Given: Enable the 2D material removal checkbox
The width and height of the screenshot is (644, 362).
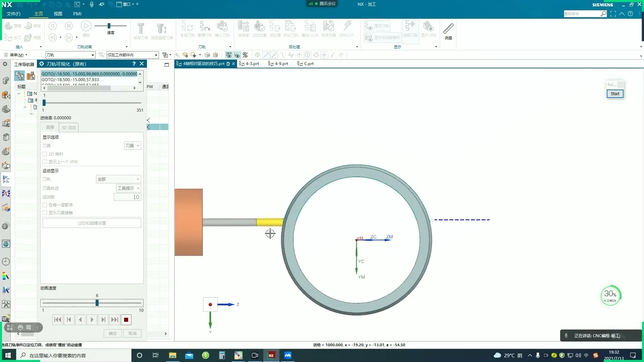Looking at the screenshot, I should coord(45,154).
